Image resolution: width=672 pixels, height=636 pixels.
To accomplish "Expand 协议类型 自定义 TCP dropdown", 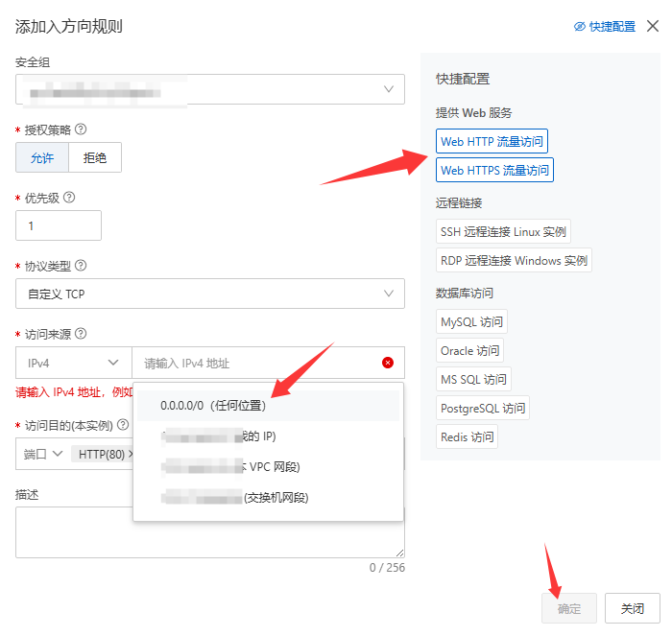I will pyautogui.click(x=209, y=294).
